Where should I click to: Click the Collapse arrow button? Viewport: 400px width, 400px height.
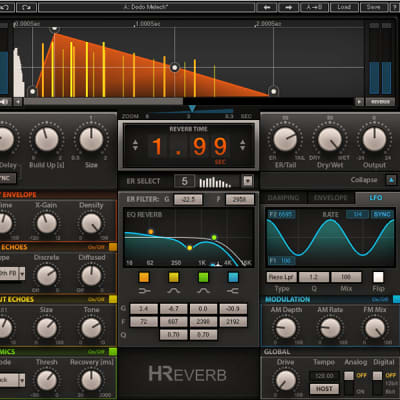pyautogui.click(x=391, y=180)
